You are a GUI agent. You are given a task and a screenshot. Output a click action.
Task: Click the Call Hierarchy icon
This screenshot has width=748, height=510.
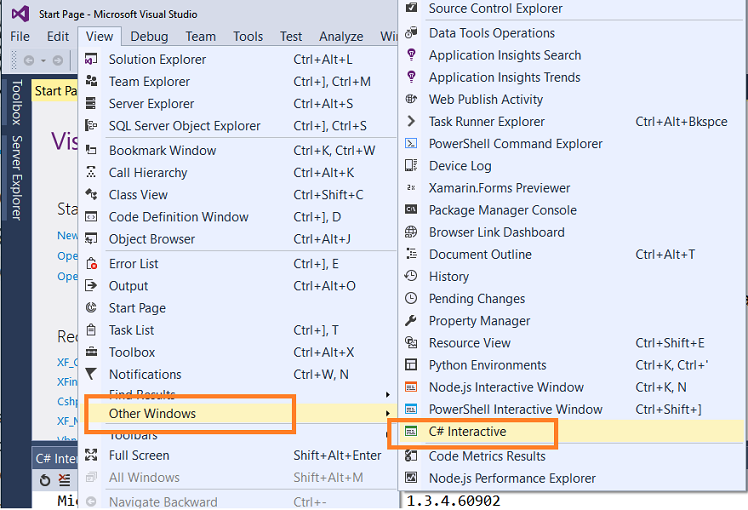point(91,172)
